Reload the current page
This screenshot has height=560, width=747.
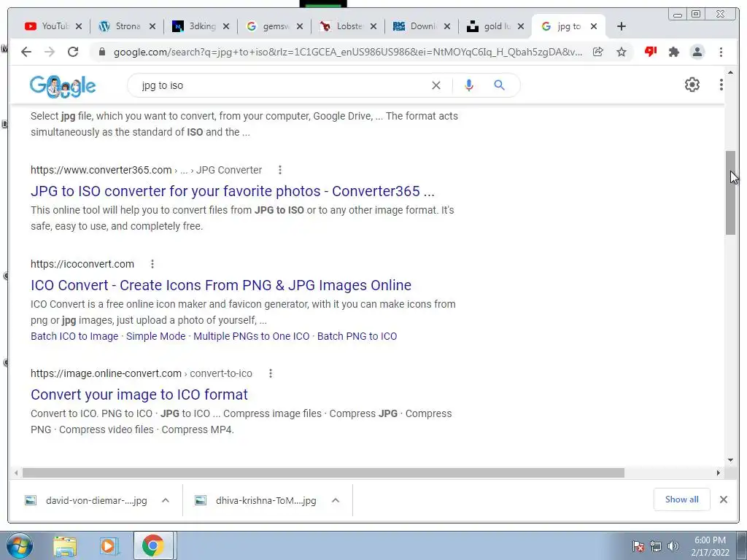73,52
